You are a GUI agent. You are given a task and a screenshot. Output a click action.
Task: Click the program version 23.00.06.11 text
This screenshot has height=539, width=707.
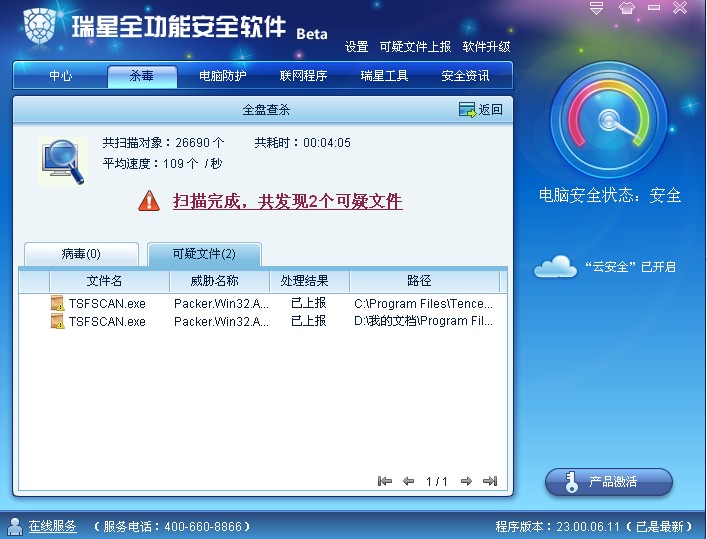pyautogui.click(x=594, y=526)
